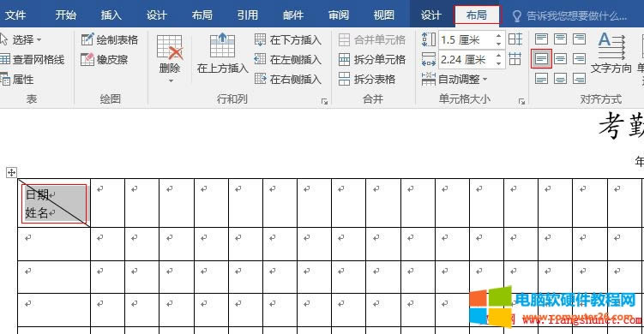Select align top center icon
This screenshot has height=334, width=644.
coord(560,39)
